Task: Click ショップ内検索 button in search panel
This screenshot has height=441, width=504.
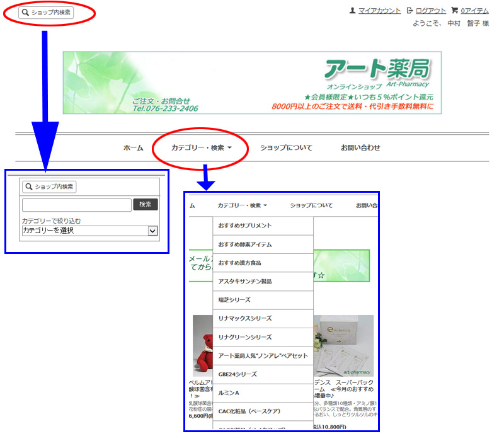Action: (49, 186)
